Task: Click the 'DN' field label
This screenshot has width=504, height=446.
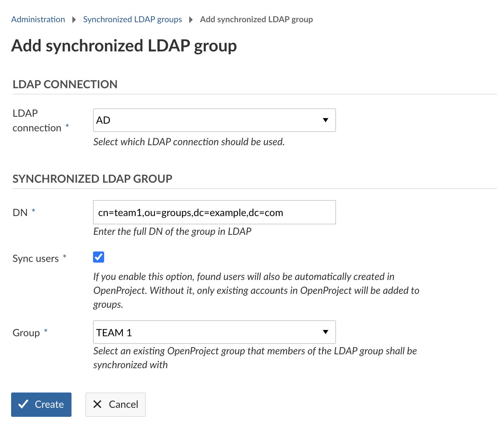Action: tap(20, 212)
